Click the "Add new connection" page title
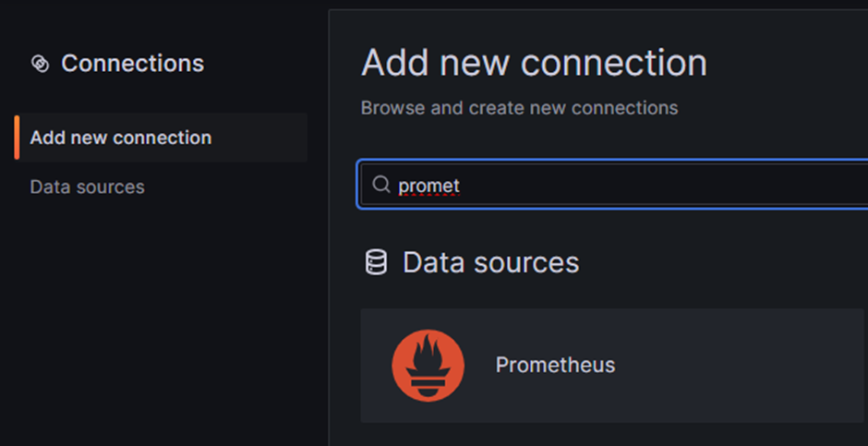This screenshot has width=868, height=446. pyautogui.click(x=534, y=63)
